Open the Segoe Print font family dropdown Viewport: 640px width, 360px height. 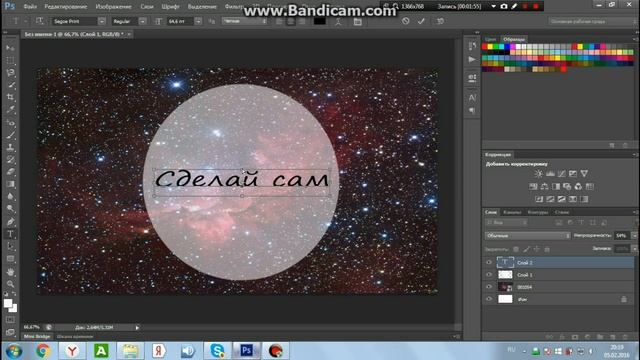point(102,21)
